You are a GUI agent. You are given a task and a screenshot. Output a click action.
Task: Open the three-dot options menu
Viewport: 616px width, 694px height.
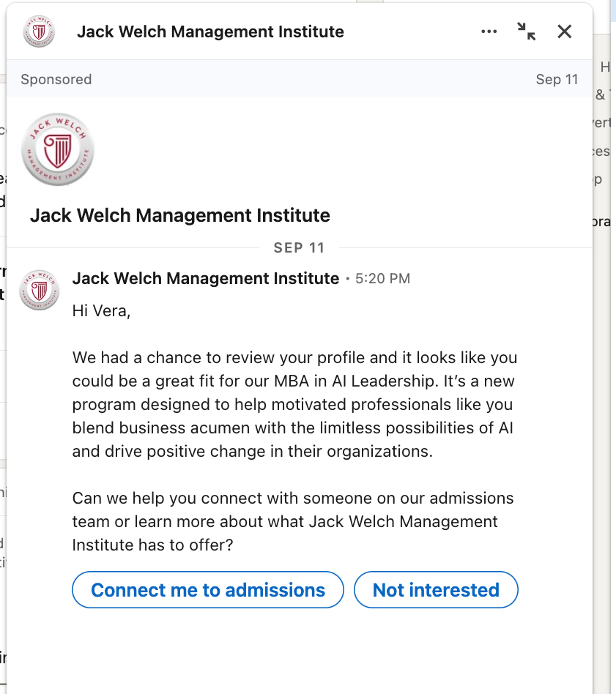click(x=489, y=31)
